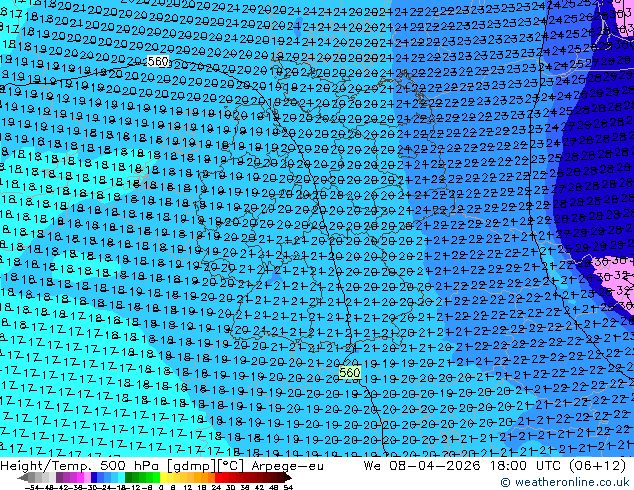Click the yellow 560 contour label
This screenshot has width=634, height=490.
(x=349, y=372)
